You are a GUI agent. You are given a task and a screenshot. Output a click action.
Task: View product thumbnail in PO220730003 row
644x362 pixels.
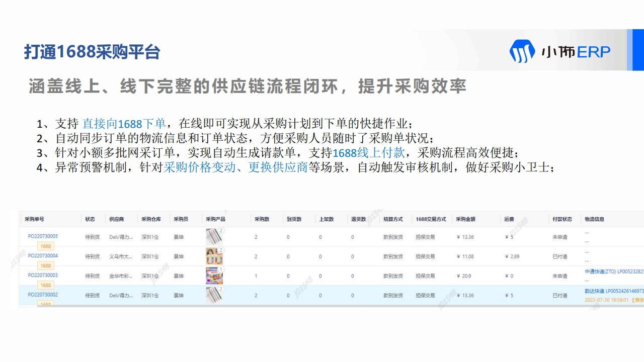(214, 276)
